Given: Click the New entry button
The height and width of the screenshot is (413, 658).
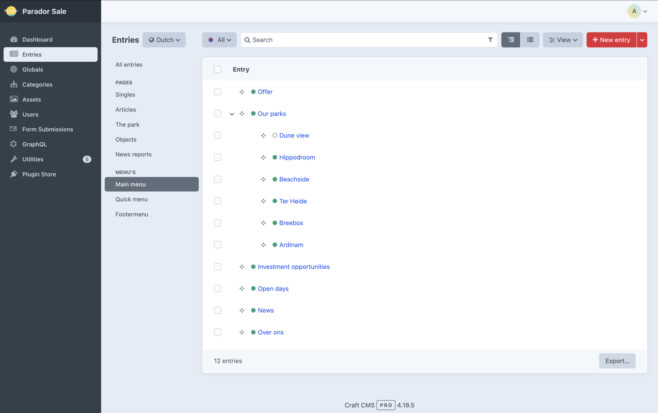Looking at the screenshot, I should 611,40.
